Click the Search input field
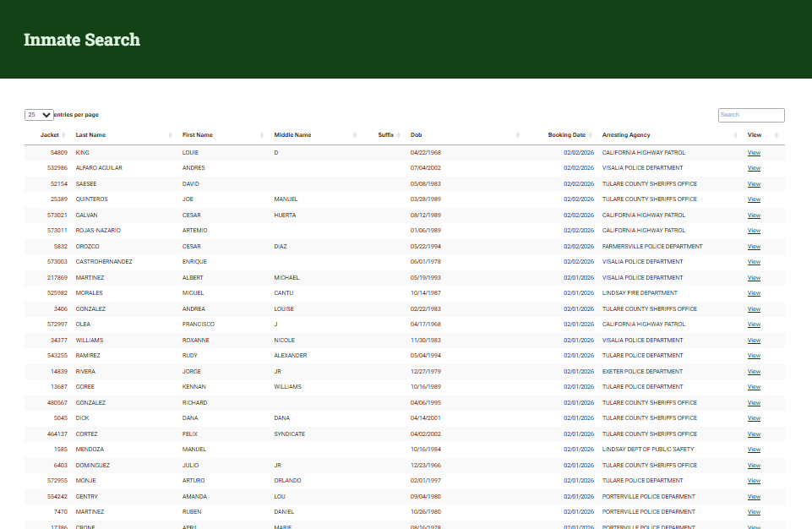 750,115
